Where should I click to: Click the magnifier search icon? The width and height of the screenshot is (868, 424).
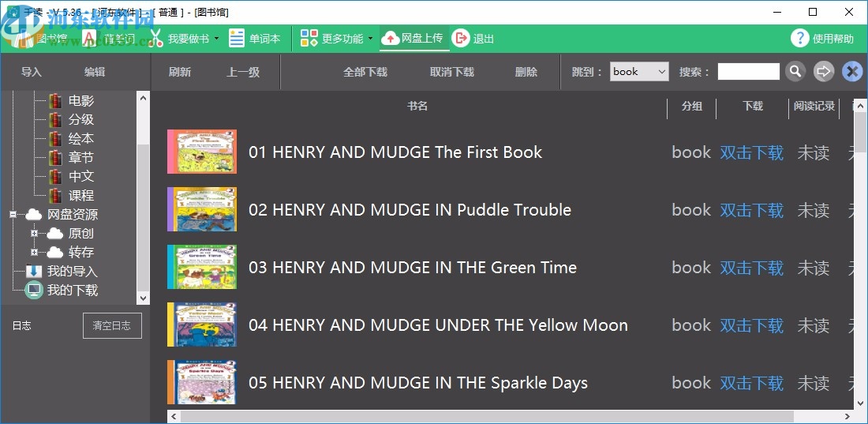coord(795,72)
